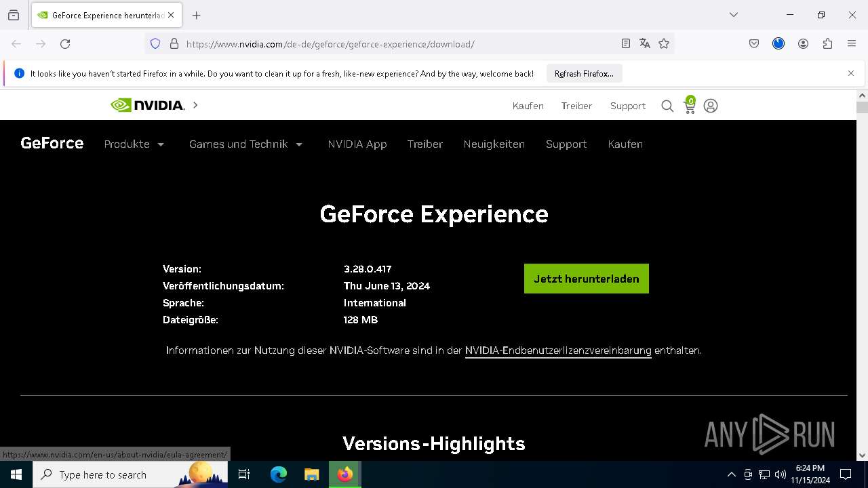The image size is (868, 488).
Task: Reload the current page
Action: 65,43
